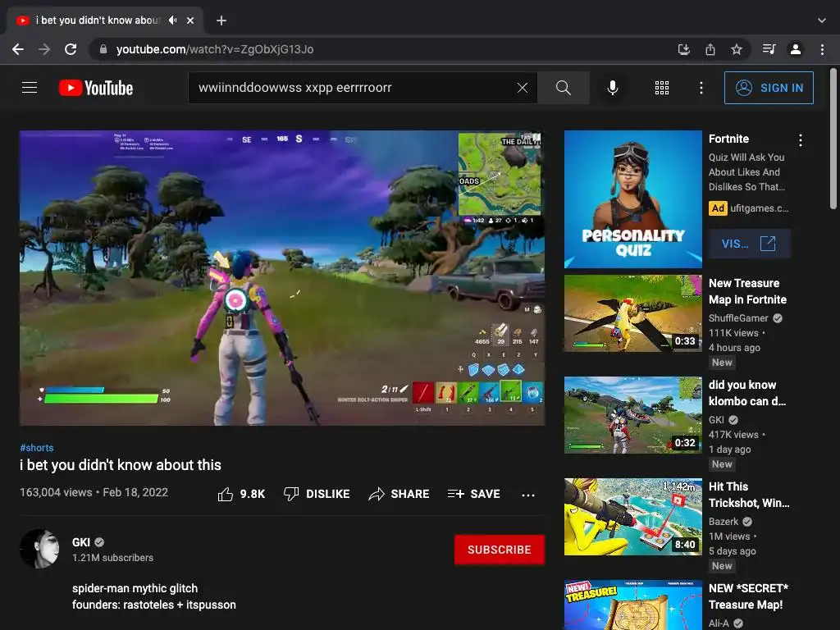Click the SHARE button

pyautogui.click(x=399, y=494)
